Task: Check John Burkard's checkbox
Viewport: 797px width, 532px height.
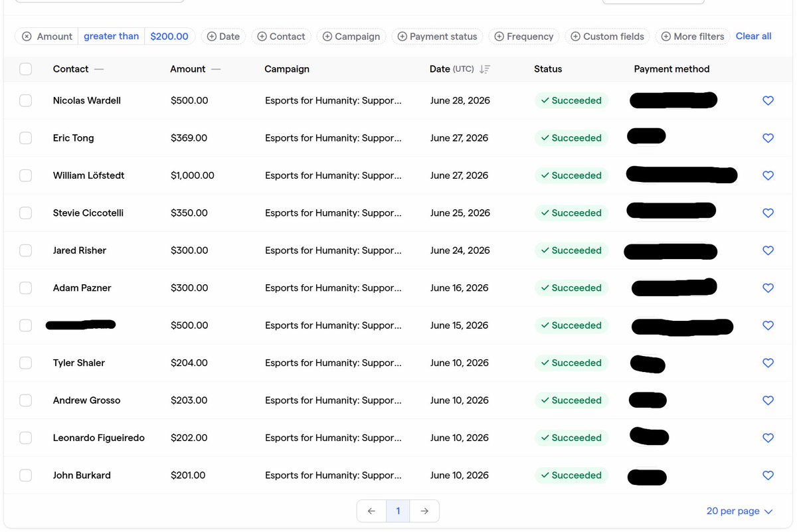Action: point(25,476)
